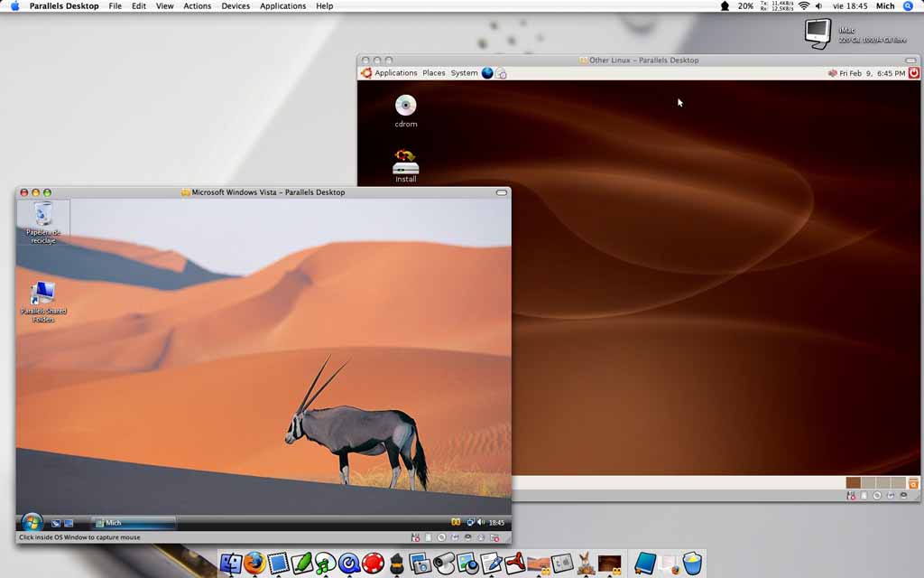Open the green feather app in Dock

(302, 564)
